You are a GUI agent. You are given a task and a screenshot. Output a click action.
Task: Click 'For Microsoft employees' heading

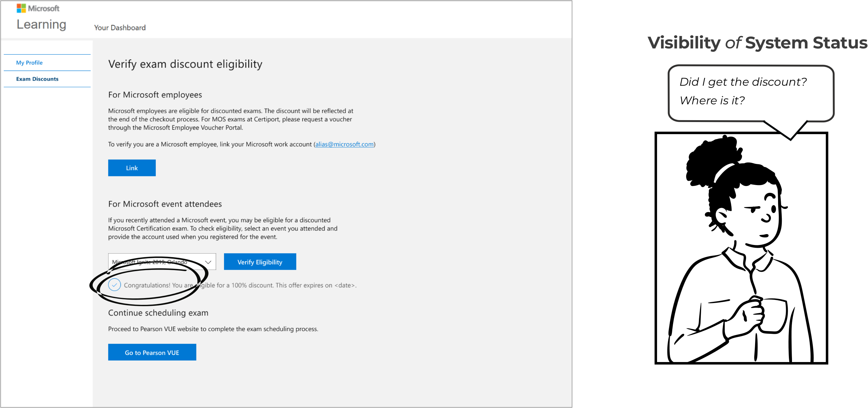[x=155, y=95]
